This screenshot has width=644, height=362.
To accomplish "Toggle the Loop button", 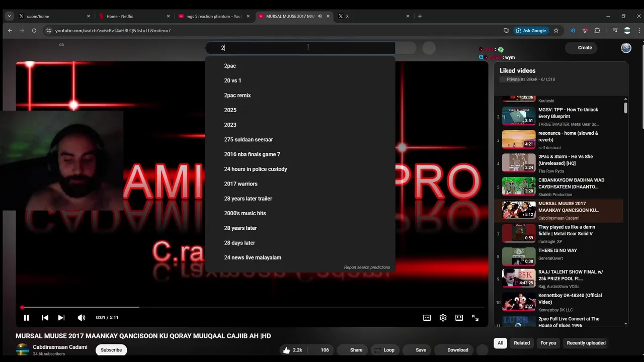I will pos(385,350).
